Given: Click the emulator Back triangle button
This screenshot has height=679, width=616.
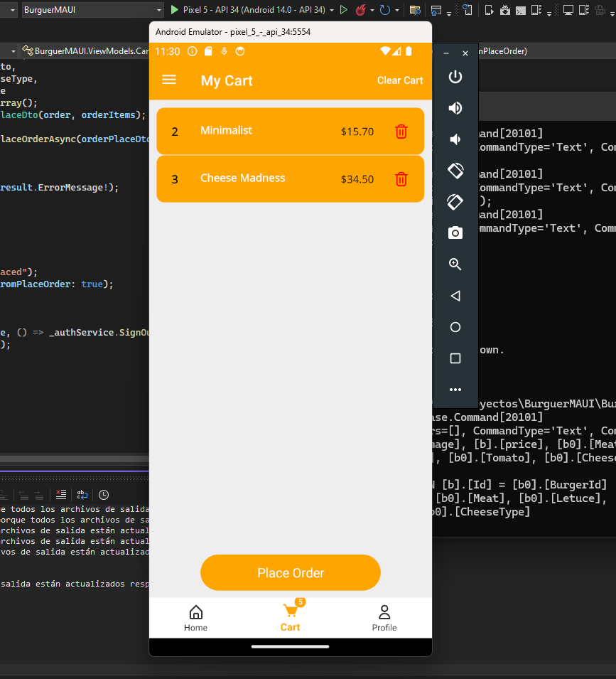Looking at the screenshot, I should (455, 296).
